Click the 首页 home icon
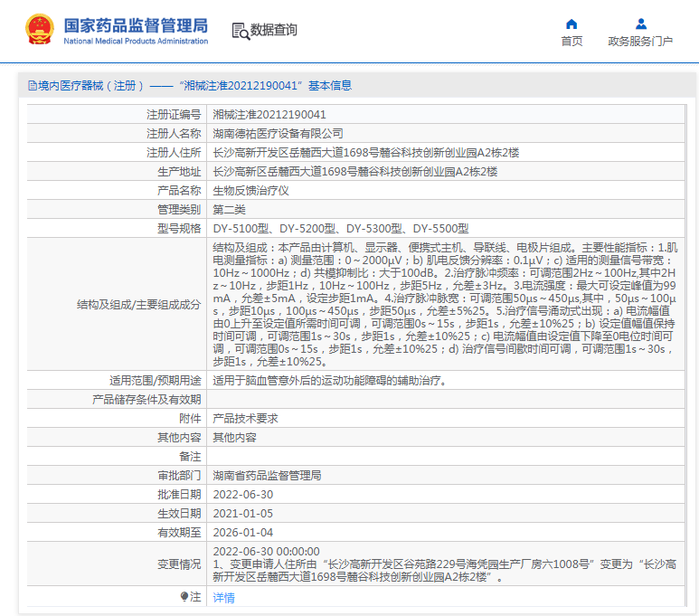This screenshot has width=699, height=616. click(x=571, y=24)
